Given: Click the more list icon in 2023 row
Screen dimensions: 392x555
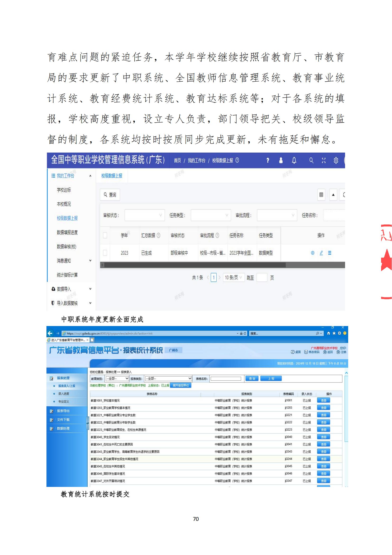Looking at the screenshot, I should 329,253.
